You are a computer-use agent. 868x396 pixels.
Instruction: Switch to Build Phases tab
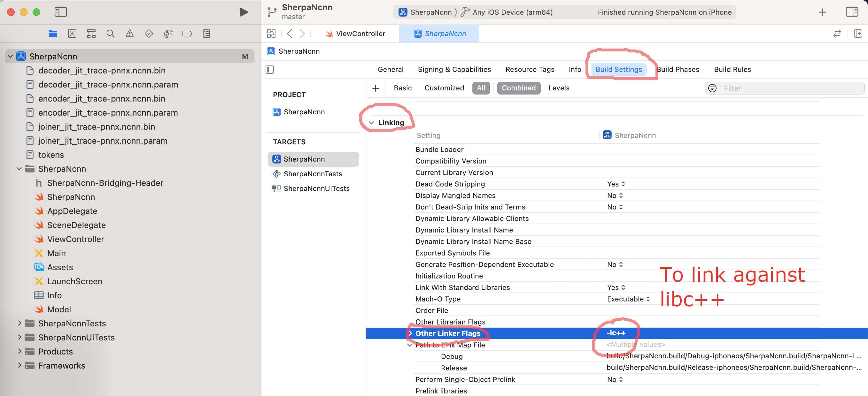click(678, 69)
